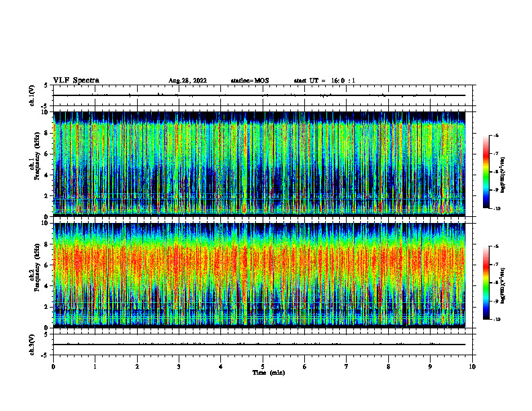Click the "ch.1(V)" waveform axis label
The height and width of the screenshot is (411, 532).
coord(32,95)
